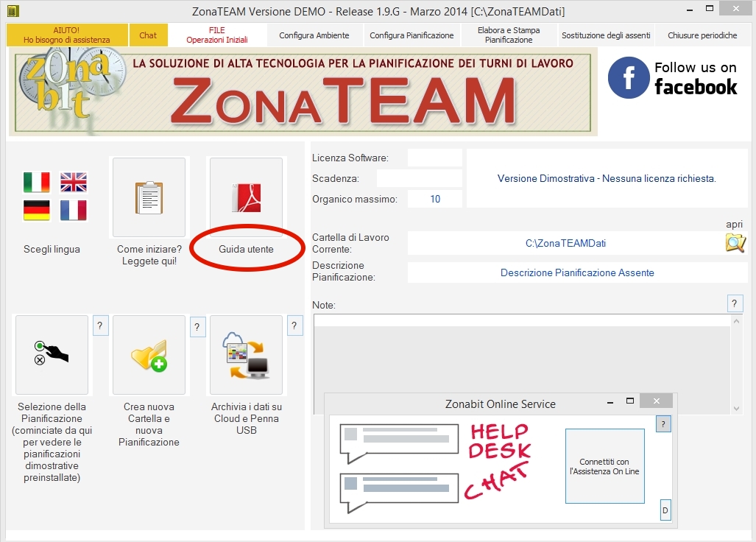Image resolution: width=756 pixels, height=542 pixels.
Task: Open the Guida utente PDF icon
Action: point(247,197)
